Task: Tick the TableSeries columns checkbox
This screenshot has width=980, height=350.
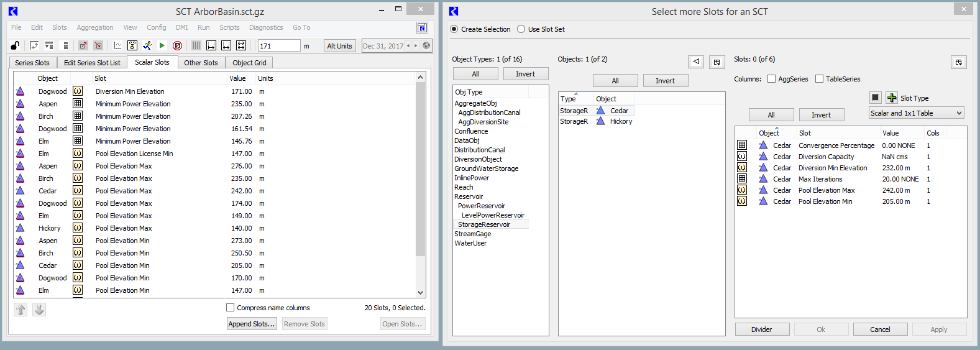Action: 819,79
